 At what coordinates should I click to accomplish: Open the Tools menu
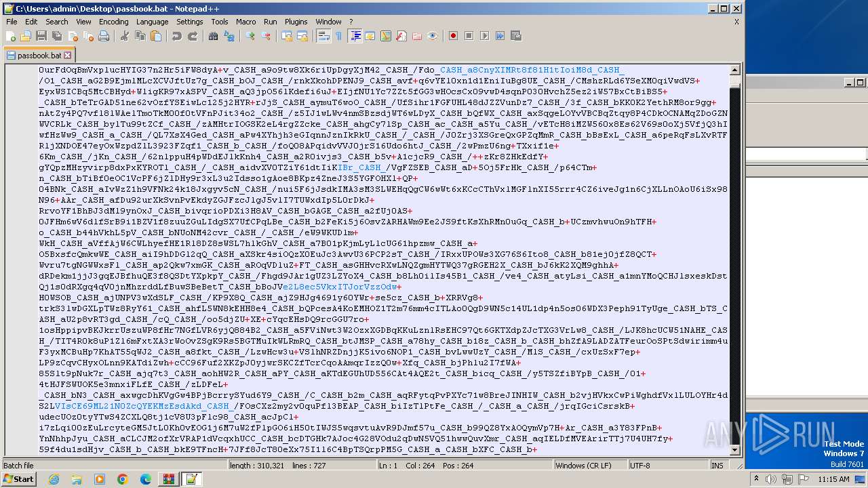(220, 22)
